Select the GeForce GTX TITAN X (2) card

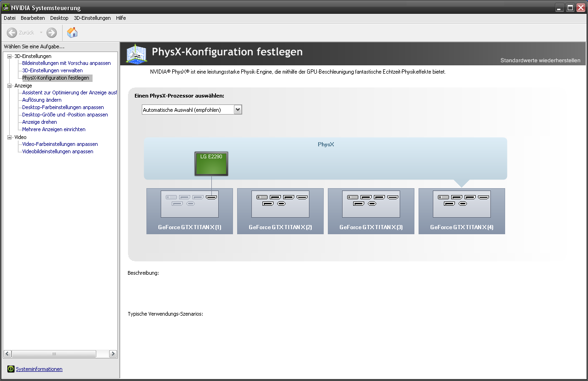pyautogui.click(x=280, y=211)
